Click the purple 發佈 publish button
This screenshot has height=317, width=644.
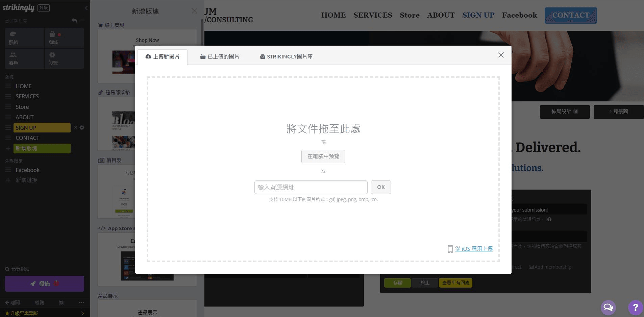click(x=44, y=284)
